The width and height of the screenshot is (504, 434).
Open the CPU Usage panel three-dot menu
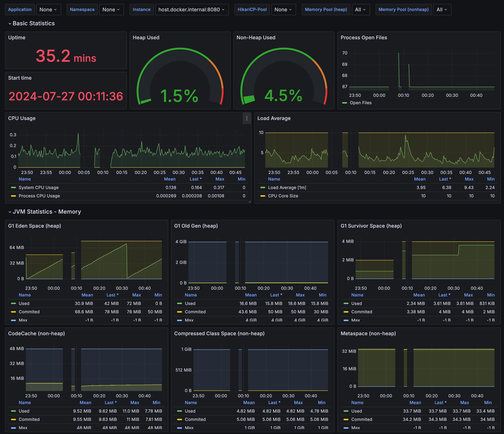247,118
